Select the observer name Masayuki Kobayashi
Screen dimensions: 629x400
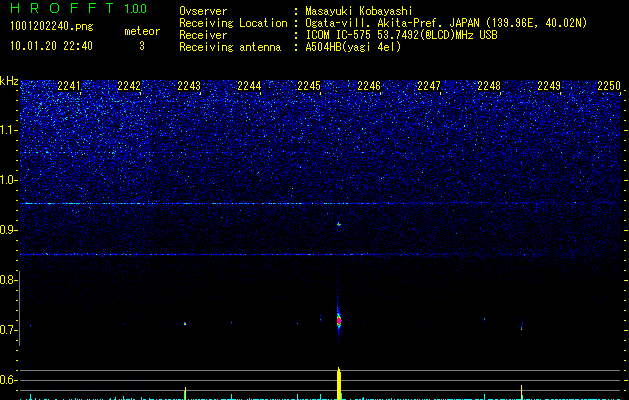pos(358,11)
